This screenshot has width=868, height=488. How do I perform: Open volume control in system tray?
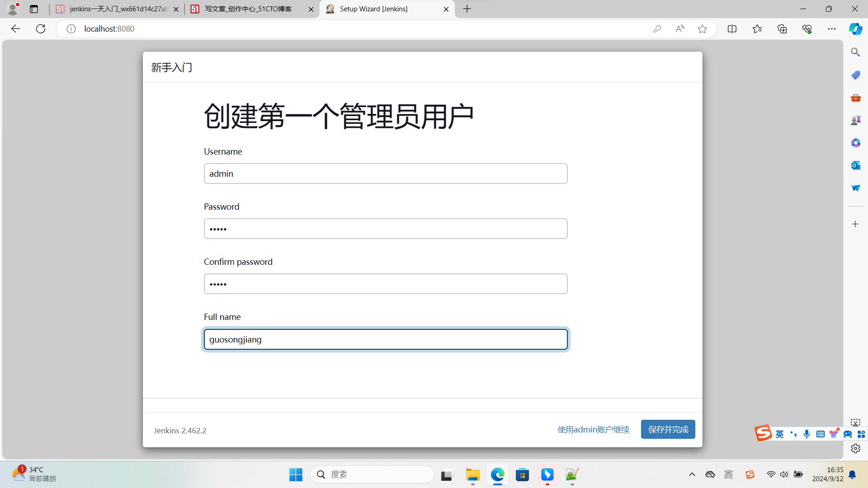(784, 474)
